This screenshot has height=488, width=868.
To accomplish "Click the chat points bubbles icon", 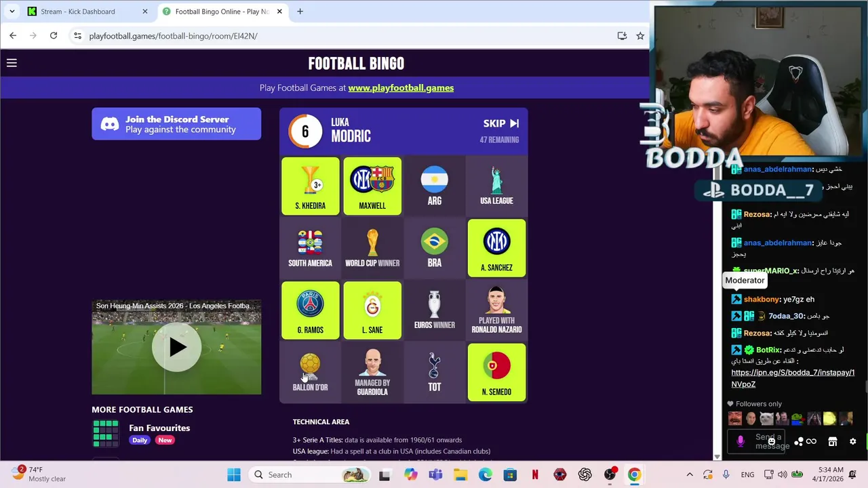I will (799, 442).
